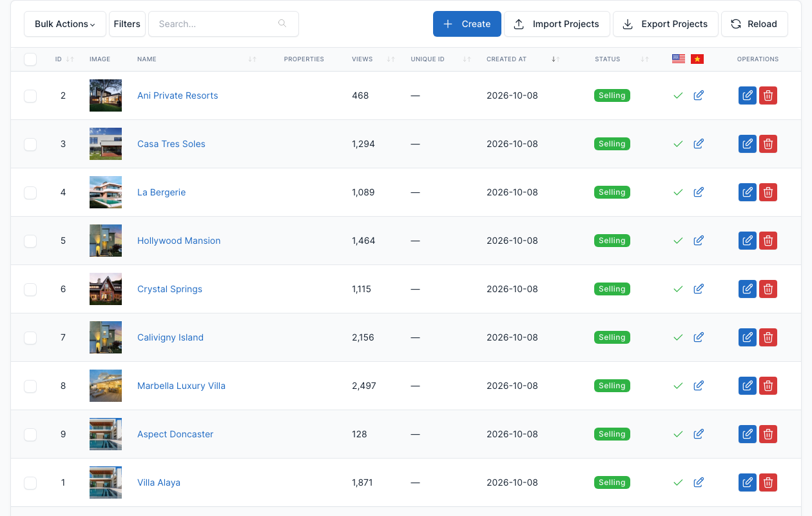Viewport: 812px width, 516px height.
Task: Toggle the select-all checkbox in header
Action: [x=30, y=59]
